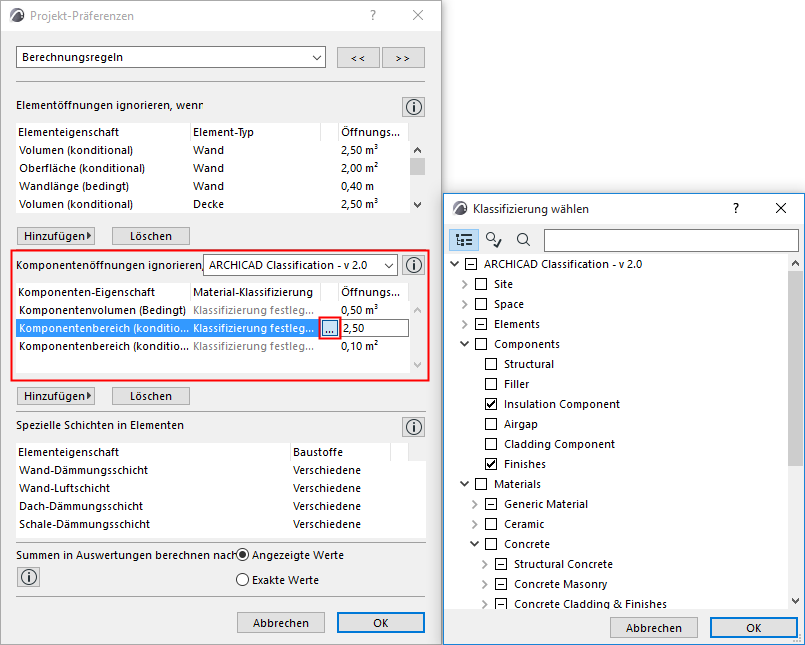Screen dimensions: 805x645
Task: Collapse the Components tree node
Action: 465,344
